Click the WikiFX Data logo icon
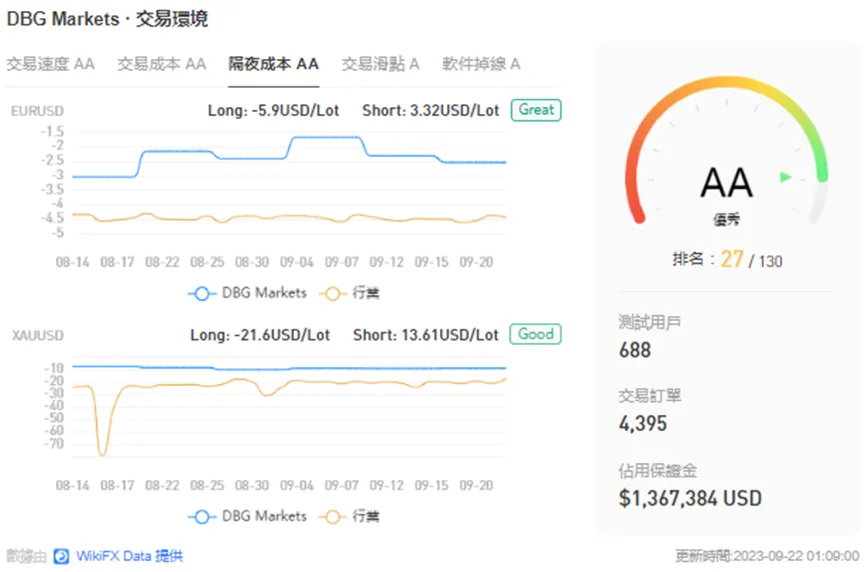 pyautogui.click(x=61, y=556)
